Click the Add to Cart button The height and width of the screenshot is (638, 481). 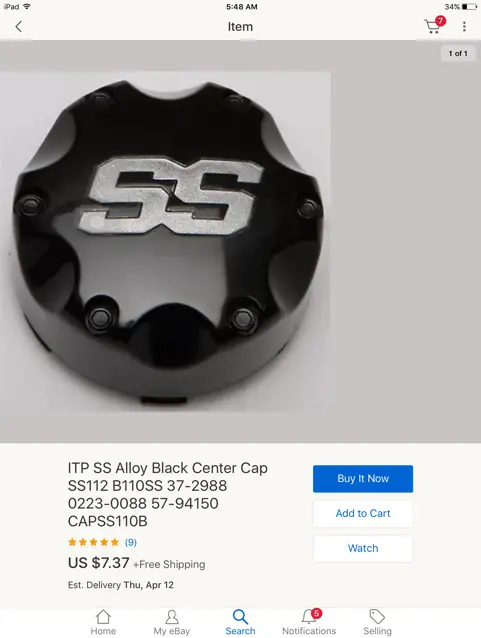363,513
